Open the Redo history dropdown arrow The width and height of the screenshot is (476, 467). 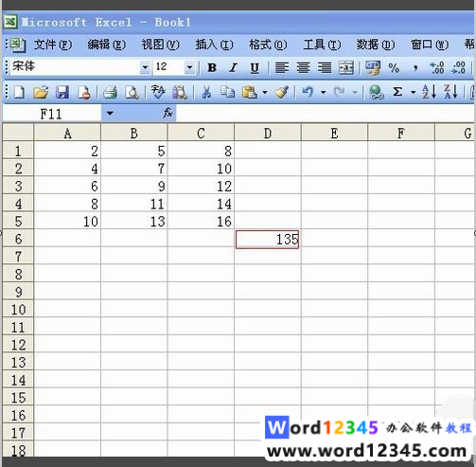[355, 92]
